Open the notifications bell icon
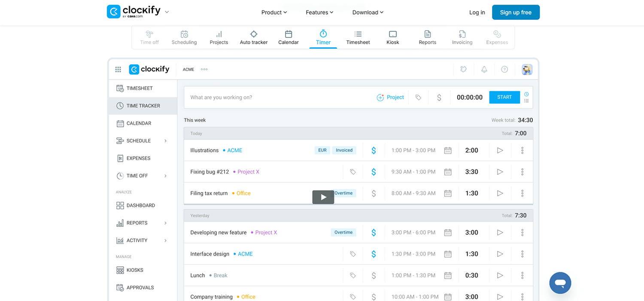The image size is (644, 301). coord(484,69)
